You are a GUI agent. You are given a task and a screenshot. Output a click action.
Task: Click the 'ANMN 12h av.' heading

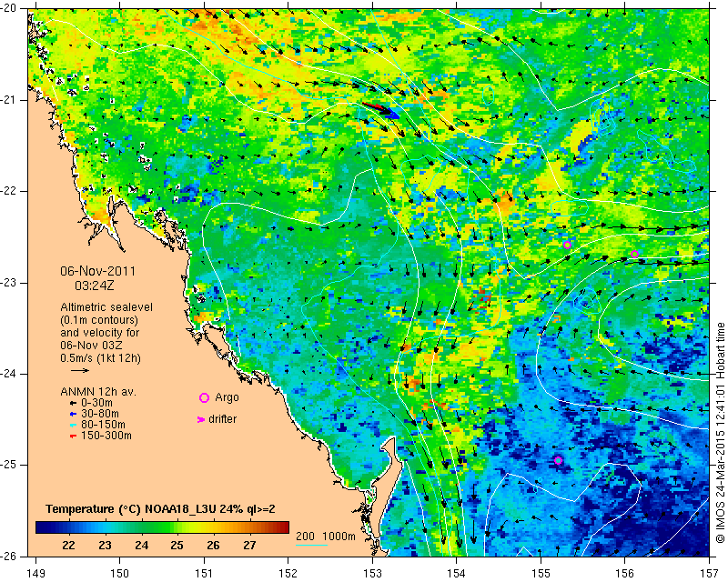[x=98, y=392]
